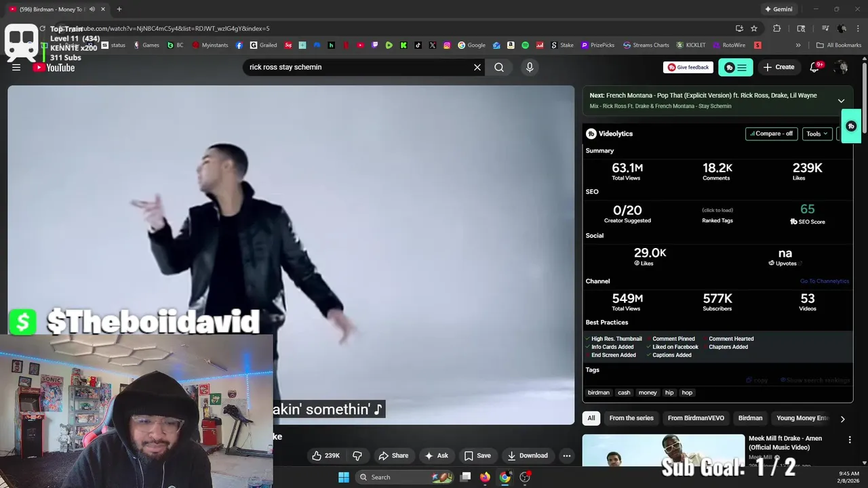Open the PrizePicks bookmark

point(597,45)
